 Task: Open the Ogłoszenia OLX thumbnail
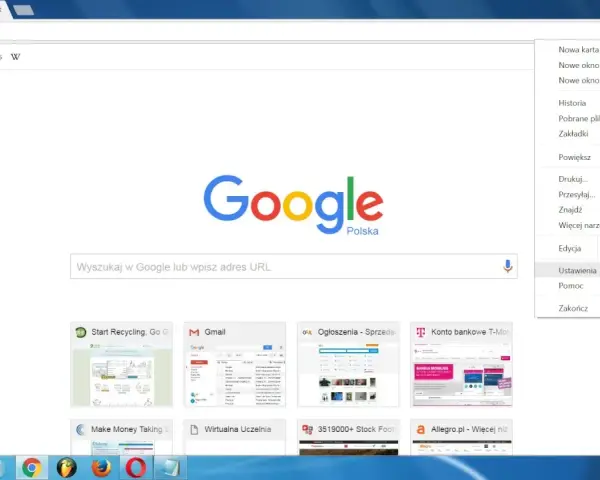(348, 374)
